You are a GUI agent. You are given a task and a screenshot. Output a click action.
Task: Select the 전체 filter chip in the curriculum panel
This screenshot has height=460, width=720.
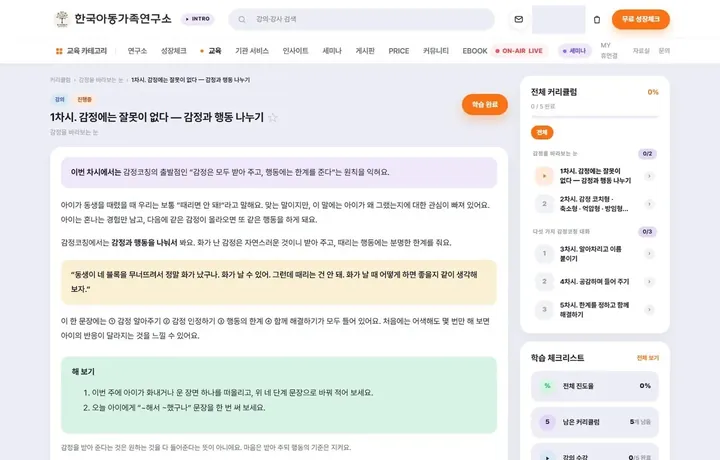pyautogui.click(x=542, y=133)
